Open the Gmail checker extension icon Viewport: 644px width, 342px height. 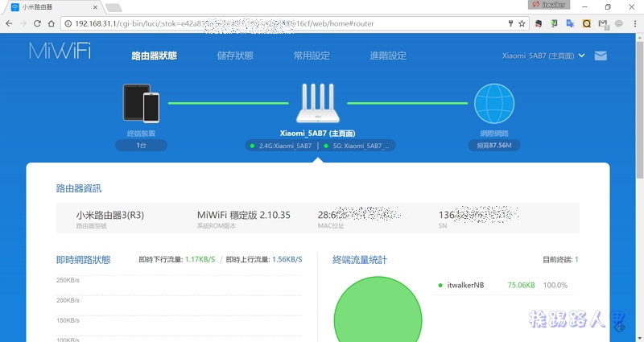[x=603, y=24]
